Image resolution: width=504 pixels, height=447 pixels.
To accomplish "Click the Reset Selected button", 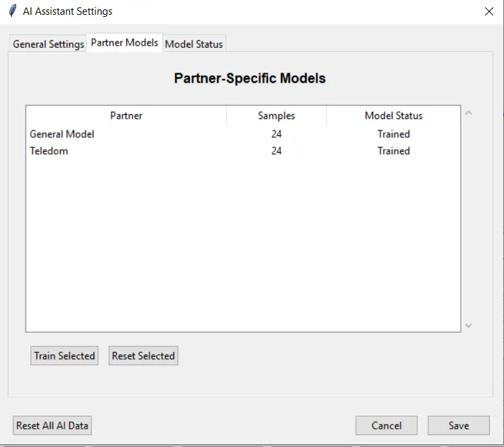I will [143, 356].
